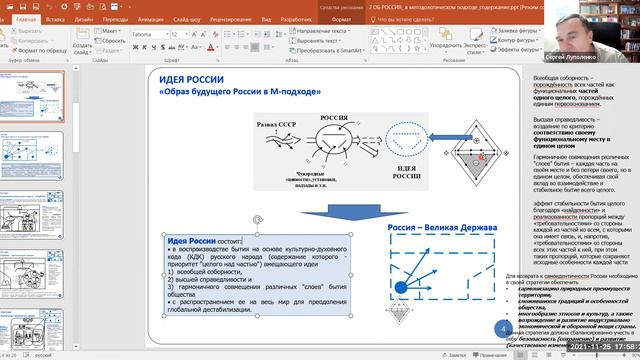Click the Save icon in quick access toolbar
This screenshot has height=360, width=640.
tap(23, 7)
